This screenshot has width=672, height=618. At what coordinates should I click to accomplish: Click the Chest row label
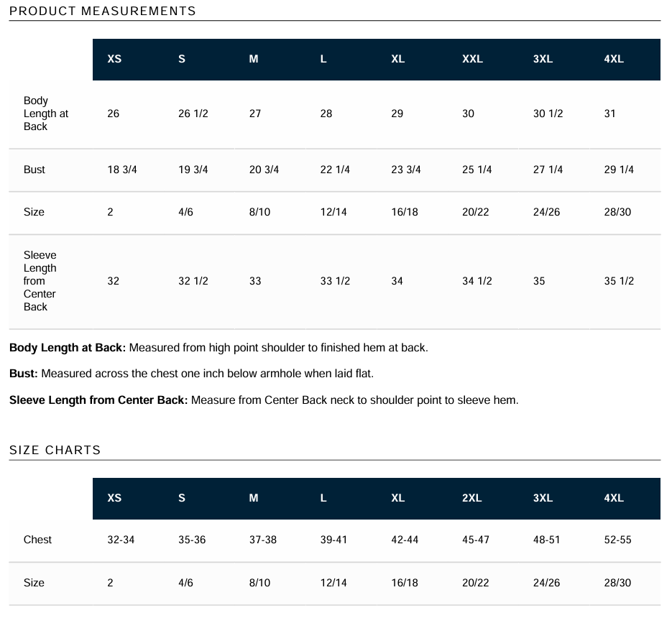tap(37, 540)
